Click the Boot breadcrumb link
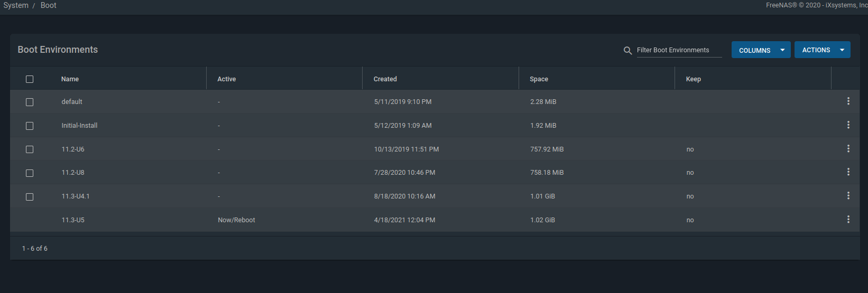 pyautogui.click(x=48, y=5)
